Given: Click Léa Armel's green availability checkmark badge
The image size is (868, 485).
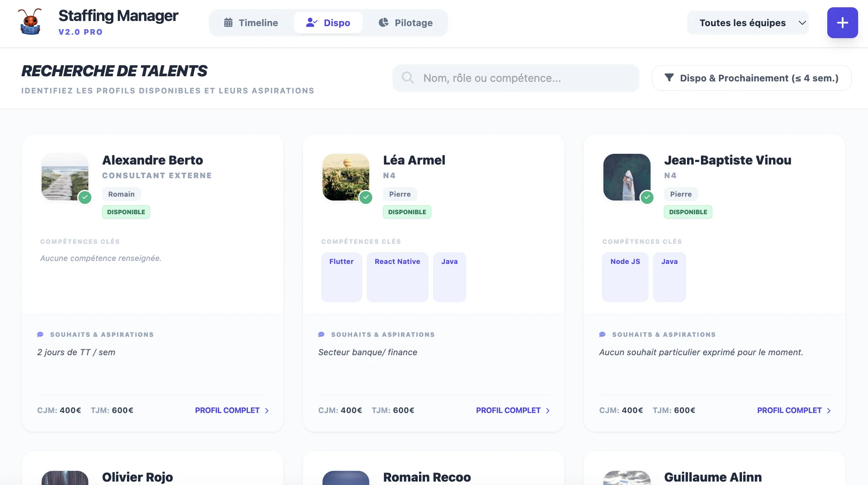Looking at the screenshot, I should coord(366,198).
